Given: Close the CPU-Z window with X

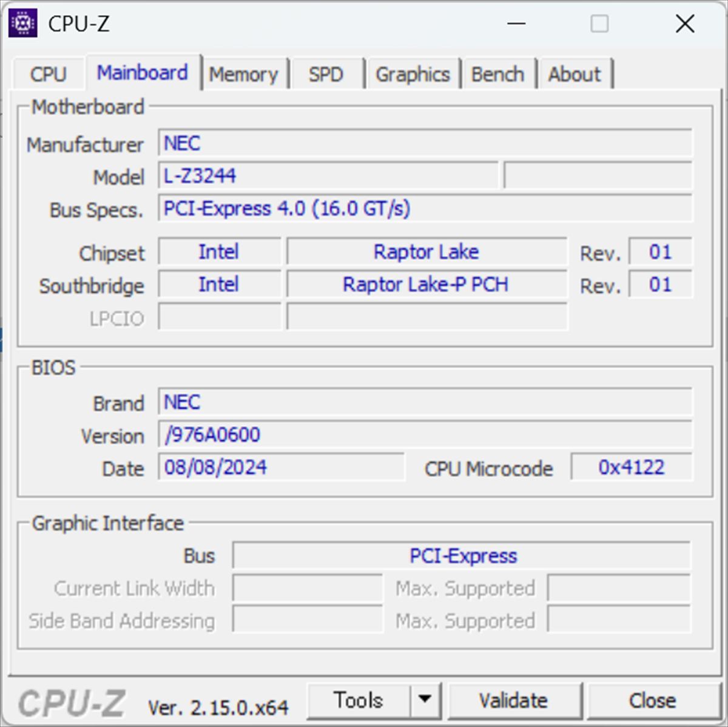Looking at the screenshot, I should point(685,24).
